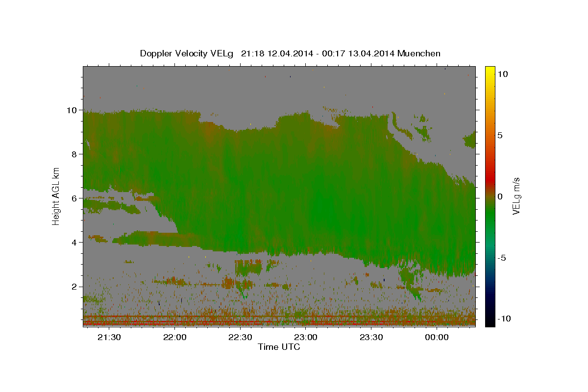The image size is (588, 392).
Task: Click the 21:30 time tick label
Action: tap(109, 337)
